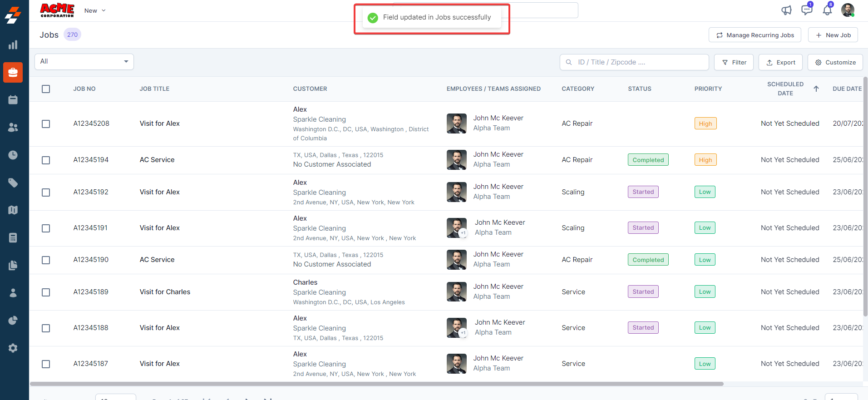Open the New dropdown beside the logo
The width and height of the screenshot is (868, 400).
click(x=95, y=10)
